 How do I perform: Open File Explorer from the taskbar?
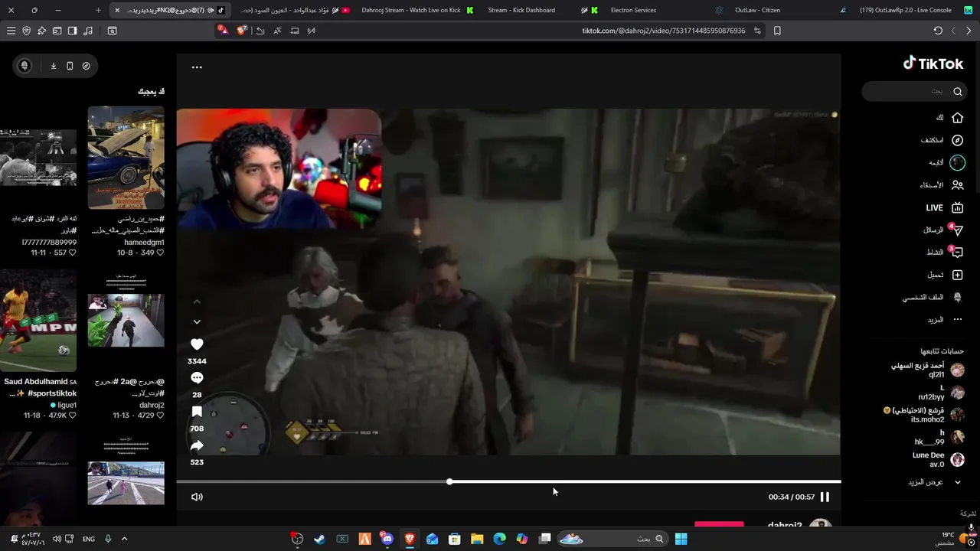pos(477,539)
